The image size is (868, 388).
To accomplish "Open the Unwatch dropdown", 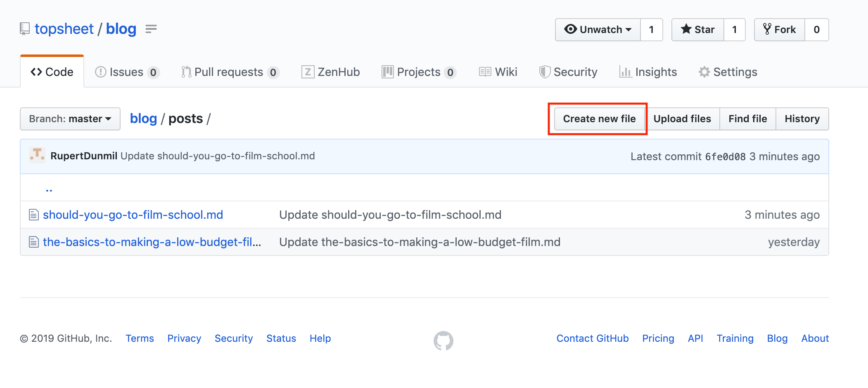I will (x=598, y=30).
